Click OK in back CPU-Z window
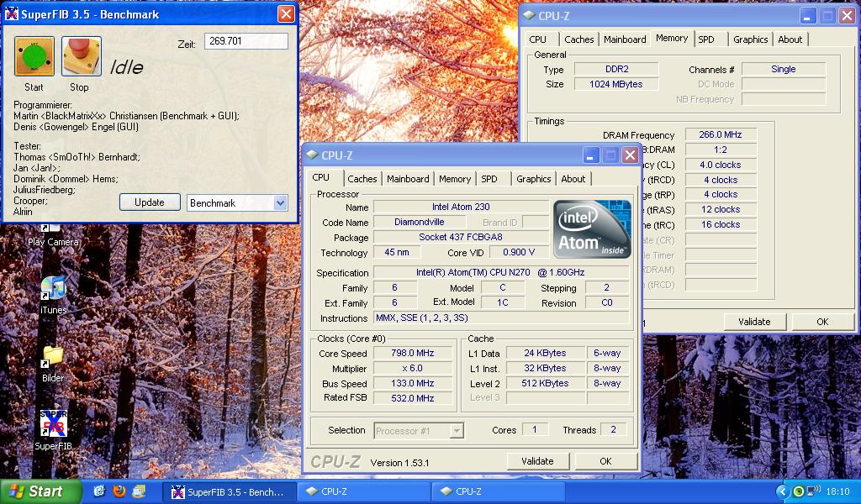 pos(822,322)
